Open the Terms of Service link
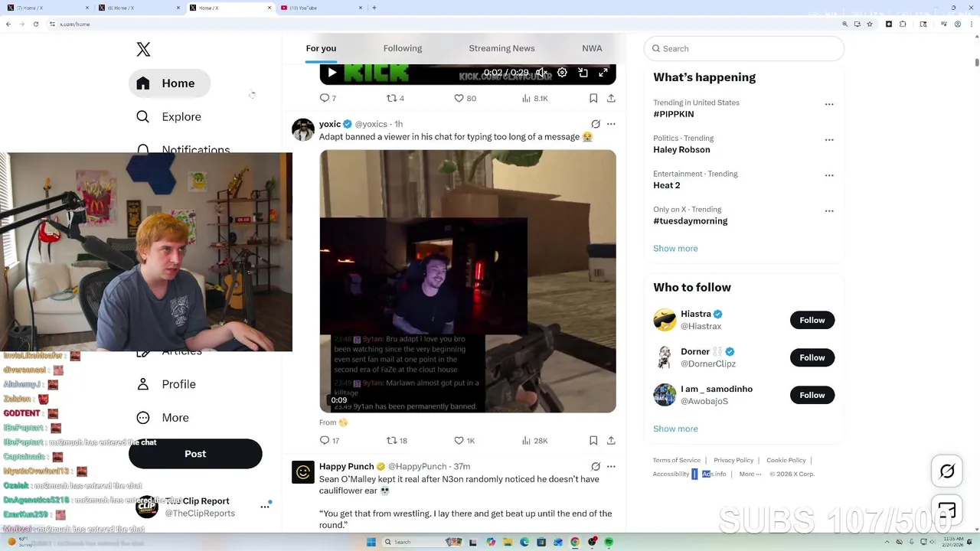980x551 pixels. tap(677, 460)
